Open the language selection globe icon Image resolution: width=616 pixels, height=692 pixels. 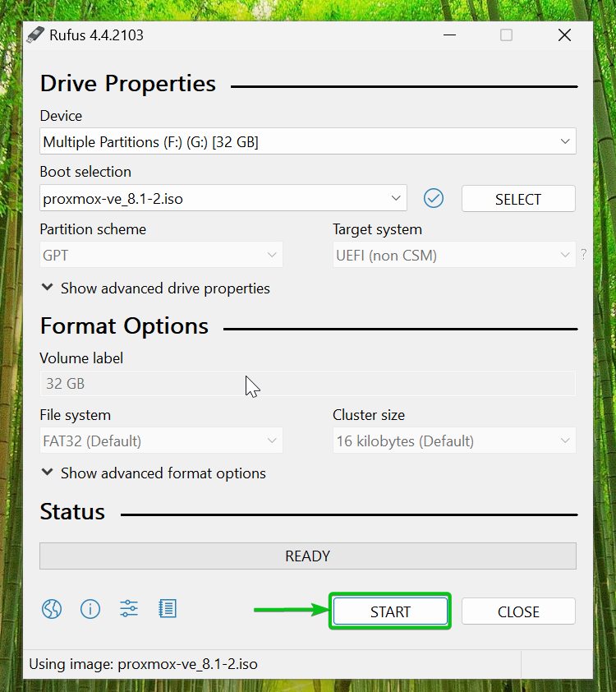(x=52, y=609)
